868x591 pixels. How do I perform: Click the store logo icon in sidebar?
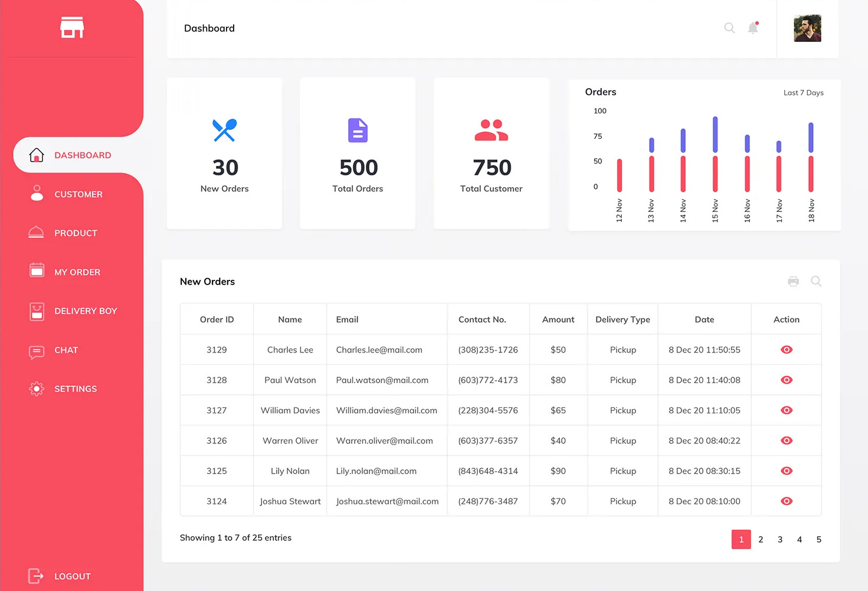pos(72,27)
